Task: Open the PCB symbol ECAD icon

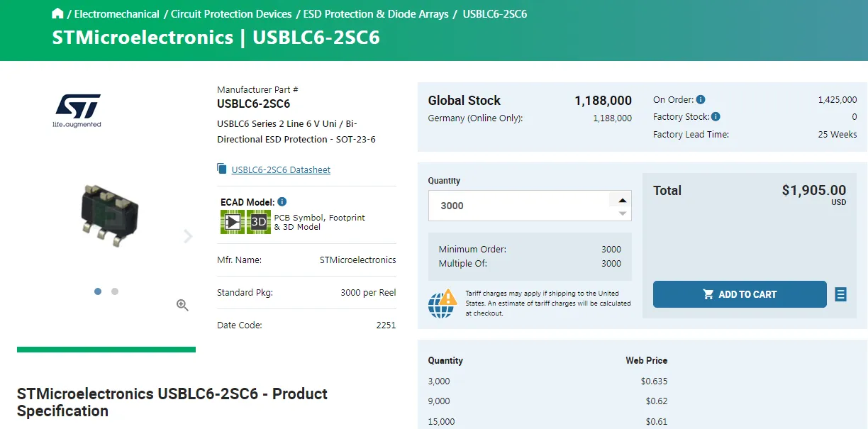Action: tap(232, 222)
